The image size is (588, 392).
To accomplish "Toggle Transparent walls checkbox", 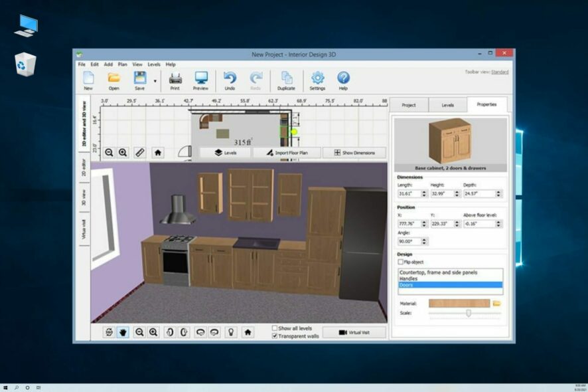I will [x=275, y=336].
